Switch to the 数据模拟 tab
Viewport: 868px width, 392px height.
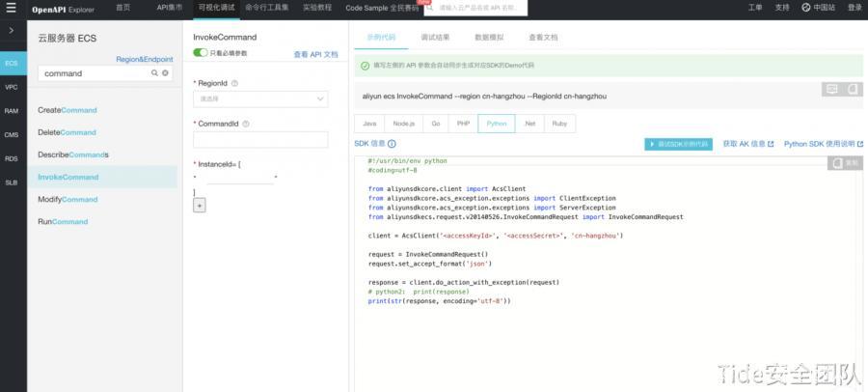(x=489, y=37)
